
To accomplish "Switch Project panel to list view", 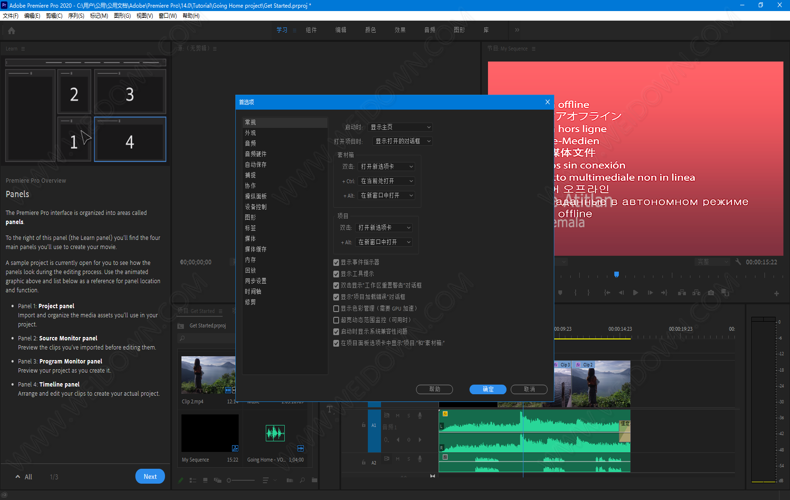I will [192, 481].
